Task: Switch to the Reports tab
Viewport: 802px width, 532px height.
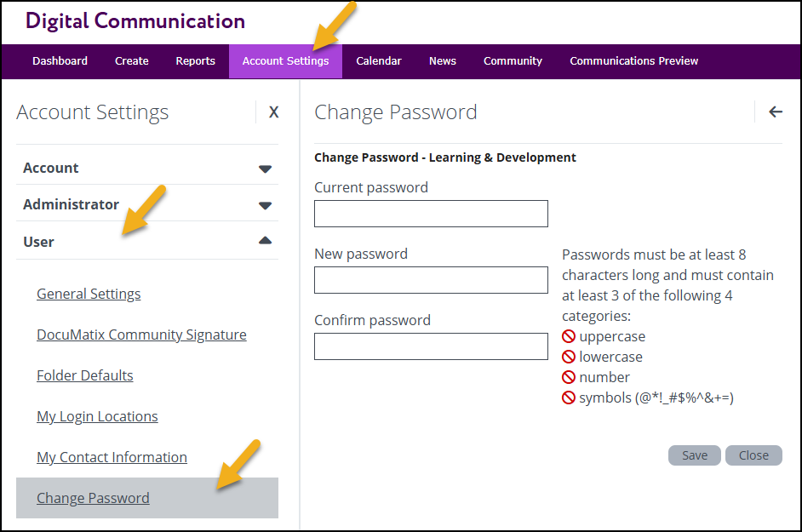Action: pyautogui.click(x=195, y=61)
